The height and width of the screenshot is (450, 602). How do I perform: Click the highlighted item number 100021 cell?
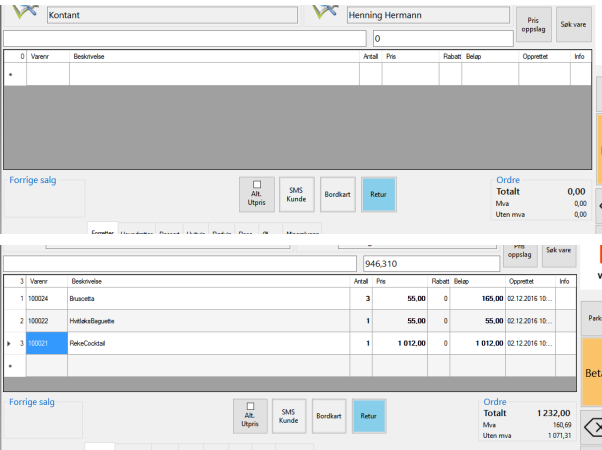46,343
